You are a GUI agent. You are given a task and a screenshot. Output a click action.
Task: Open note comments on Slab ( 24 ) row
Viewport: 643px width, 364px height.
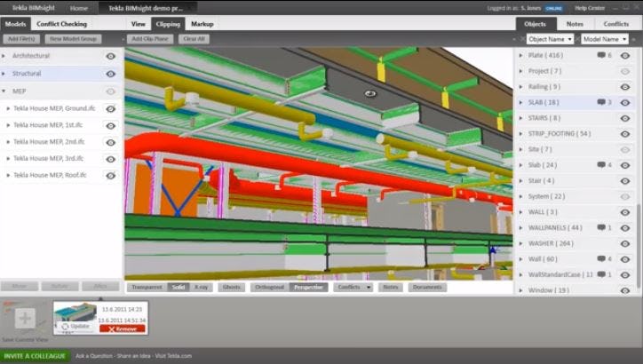tap(601, 165)
